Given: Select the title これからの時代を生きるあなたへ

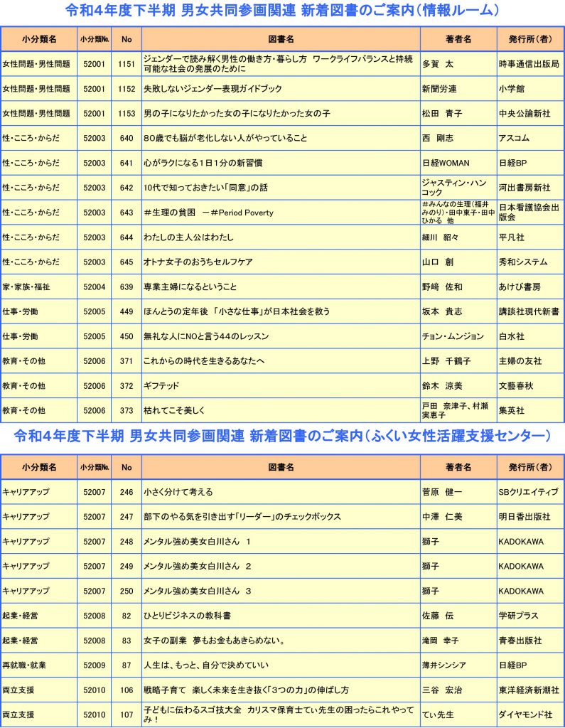Looking at the screenshot, I should [x=204, y=361].
